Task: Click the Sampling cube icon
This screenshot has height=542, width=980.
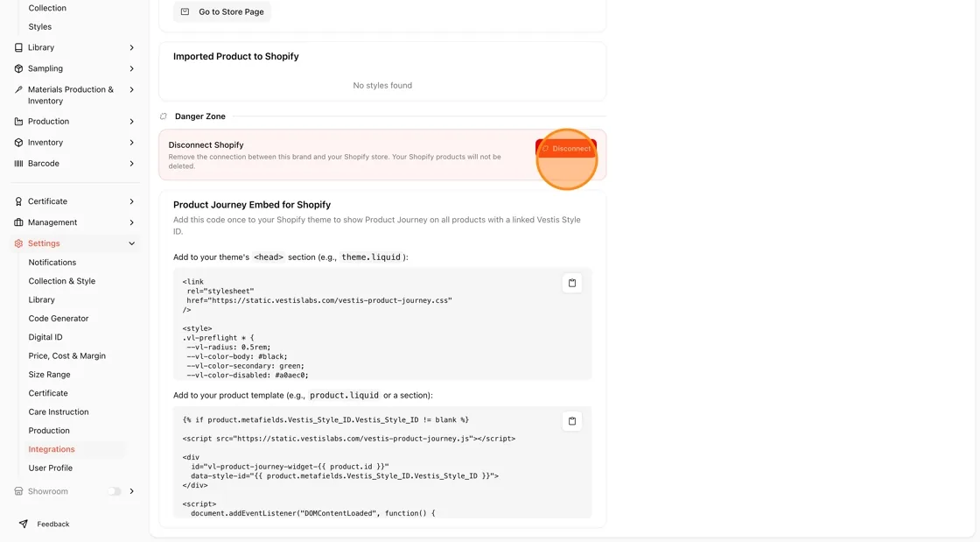Action: click(18, 69)
